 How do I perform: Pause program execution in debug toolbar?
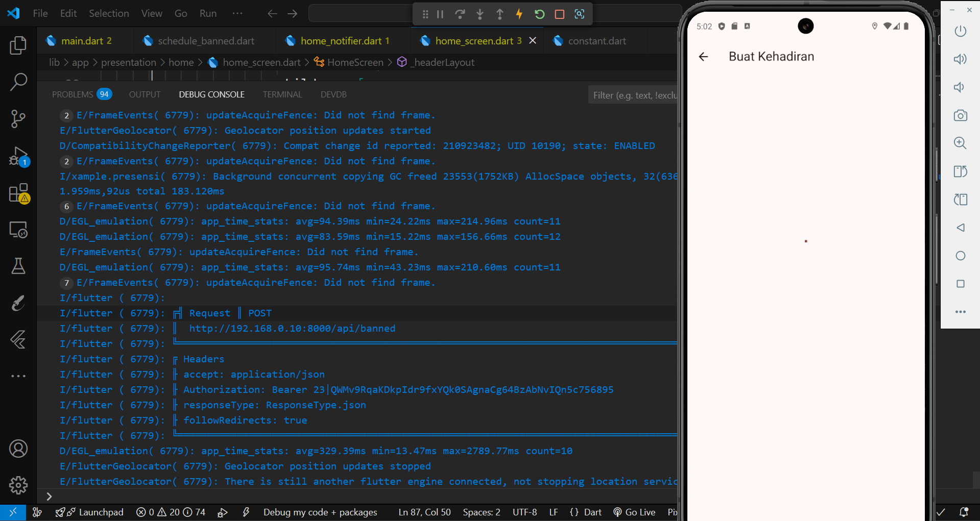[440, 14]
